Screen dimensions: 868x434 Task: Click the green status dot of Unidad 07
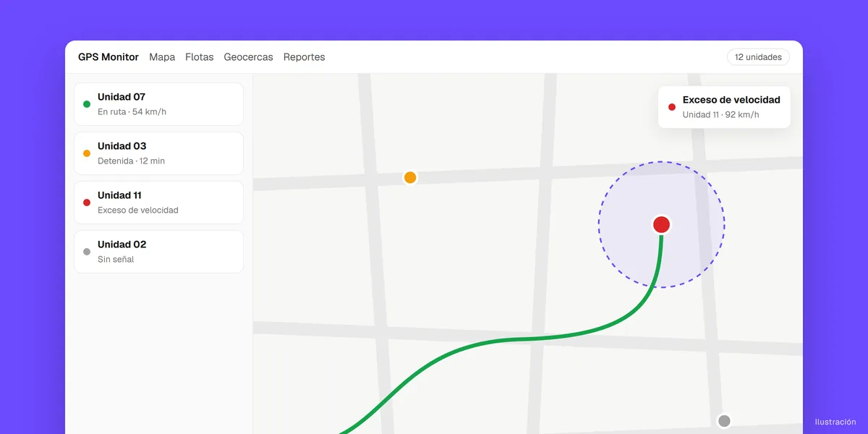[x=87, y=104]
